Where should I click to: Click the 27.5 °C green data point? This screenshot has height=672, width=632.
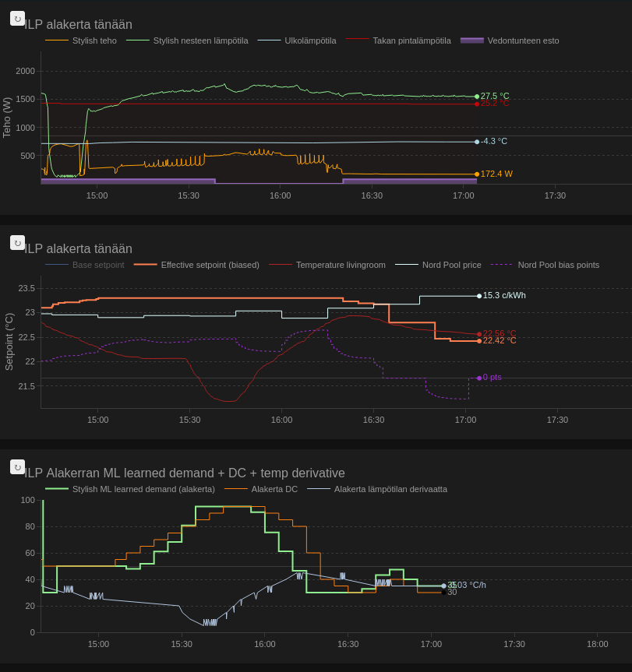(477, 97)
